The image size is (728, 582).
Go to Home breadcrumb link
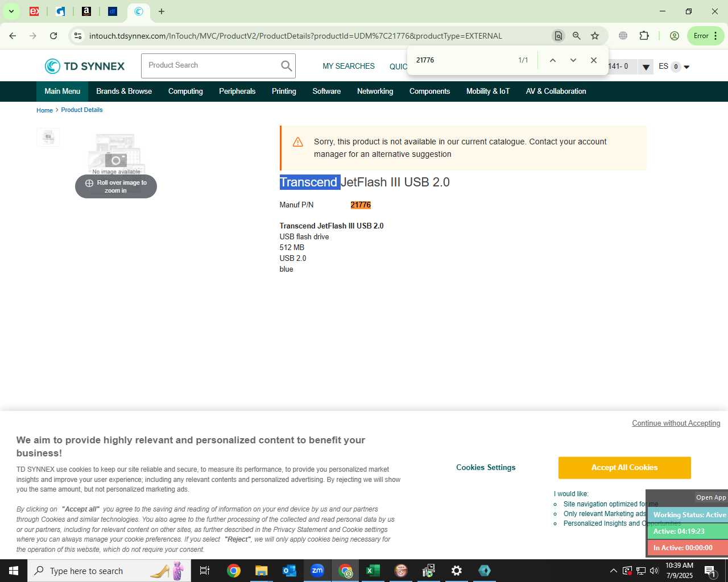pos(44,110)
